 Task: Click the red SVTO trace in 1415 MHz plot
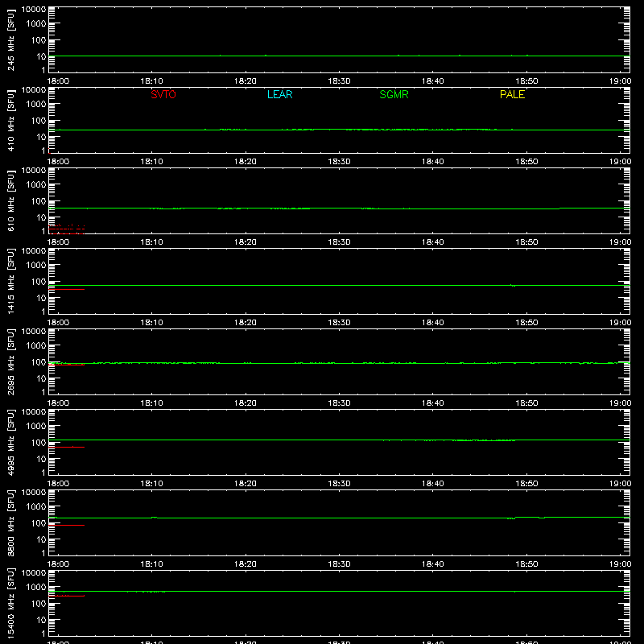click(67, 290)
